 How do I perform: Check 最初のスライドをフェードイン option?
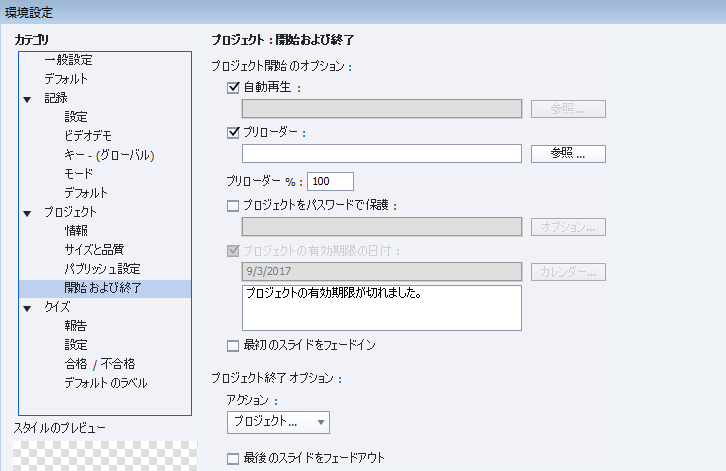click(x=234, y=345)
